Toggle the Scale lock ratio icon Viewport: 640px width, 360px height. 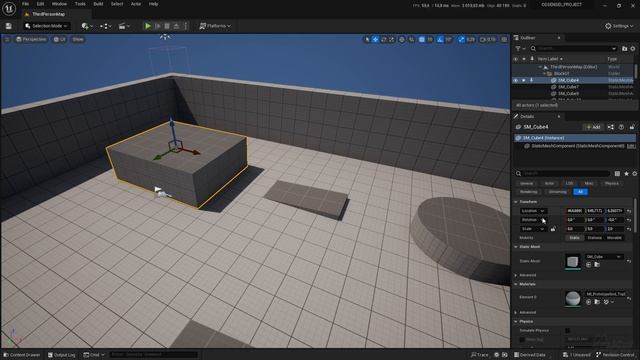click(553, 229)
